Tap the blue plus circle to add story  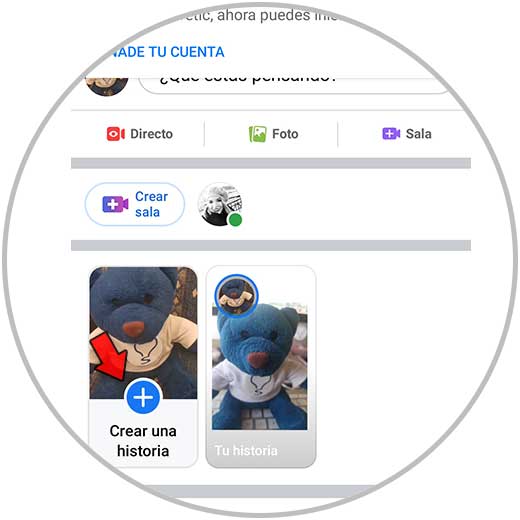click(143, 397)
